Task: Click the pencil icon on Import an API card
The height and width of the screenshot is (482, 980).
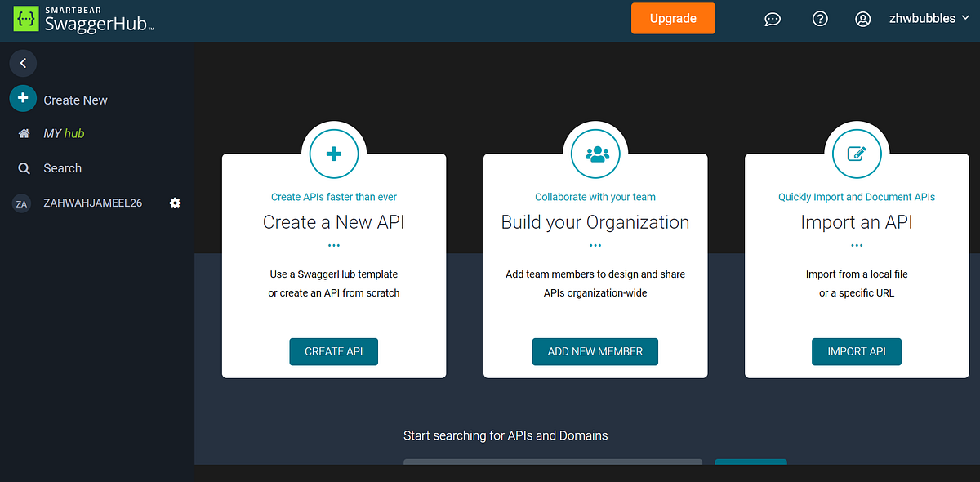Action: coord(857,154)
